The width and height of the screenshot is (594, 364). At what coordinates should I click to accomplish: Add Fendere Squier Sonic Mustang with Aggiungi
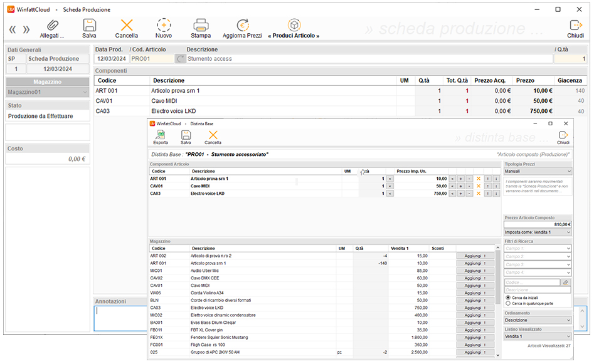coord(475,338)
